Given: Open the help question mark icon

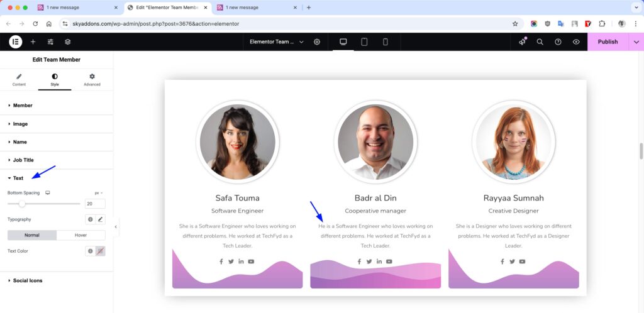Looking at the screenshot, I should (x=558, y=42).
